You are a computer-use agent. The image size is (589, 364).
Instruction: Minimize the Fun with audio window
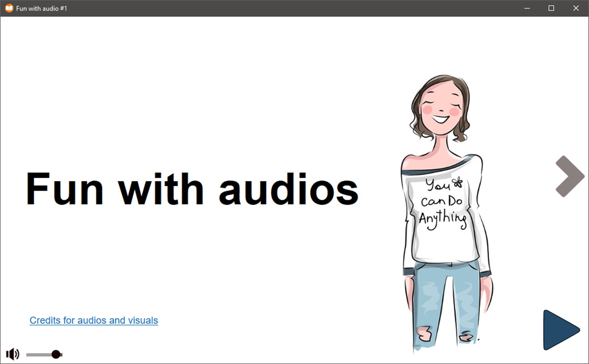(x=527, y=8)
